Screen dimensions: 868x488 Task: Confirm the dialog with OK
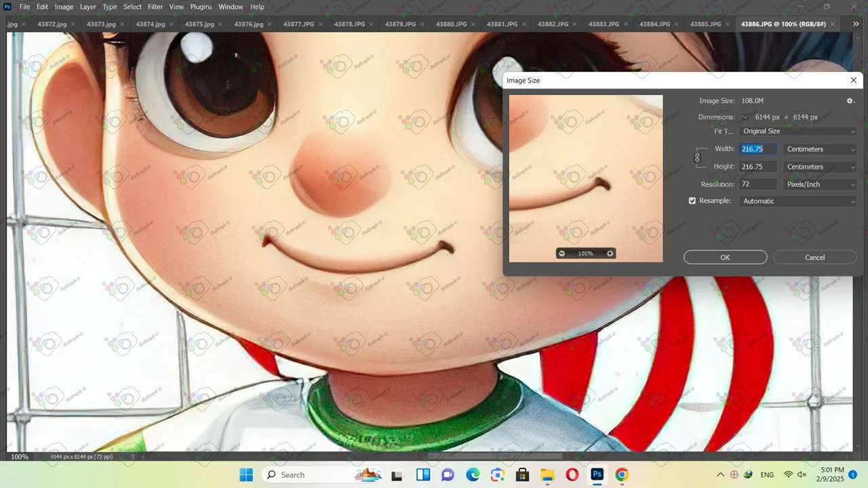[x=725, y=258]
